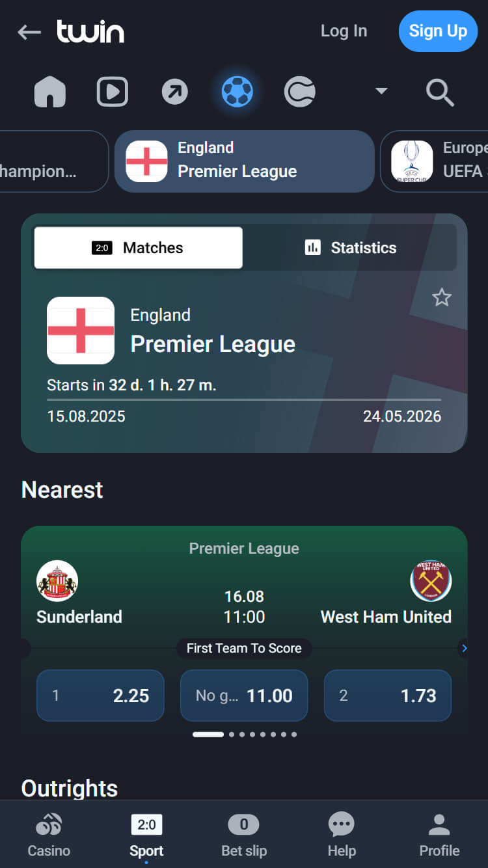Viewport: 488px width, 868px height.
Task: Switch to the Matches tab
Action: point(138,248)
